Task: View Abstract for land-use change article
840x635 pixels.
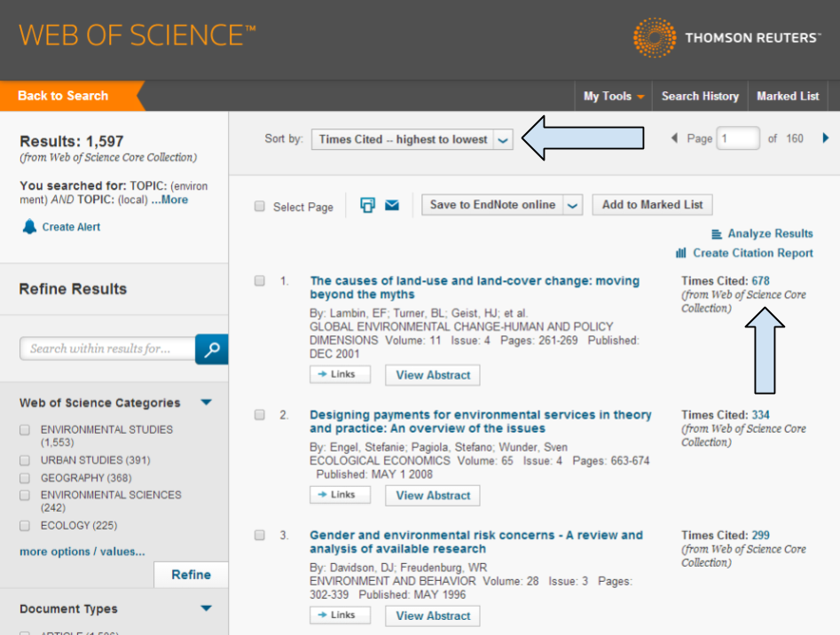Action: (433, 375)
